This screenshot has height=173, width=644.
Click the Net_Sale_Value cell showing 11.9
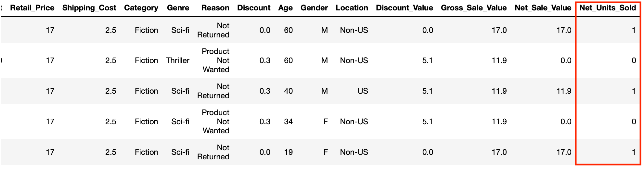click(x=564, y=91)
